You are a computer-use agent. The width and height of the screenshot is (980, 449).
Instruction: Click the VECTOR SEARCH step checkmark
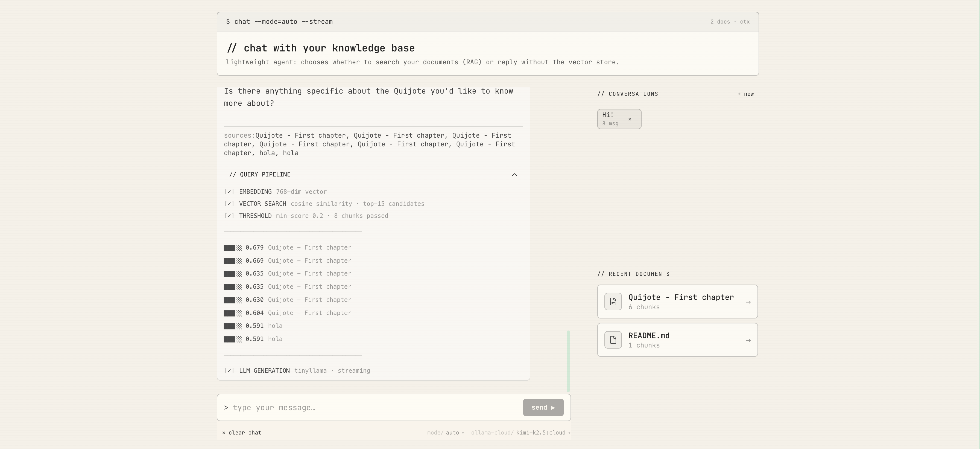click(x=229, y=204)
